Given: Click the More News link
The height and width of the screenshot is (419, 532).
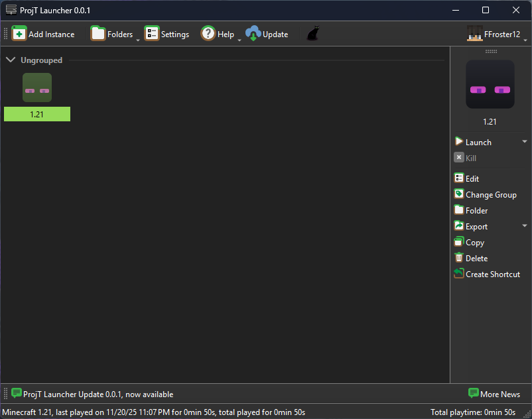Looking at the screenshot, I should point(495,394).
